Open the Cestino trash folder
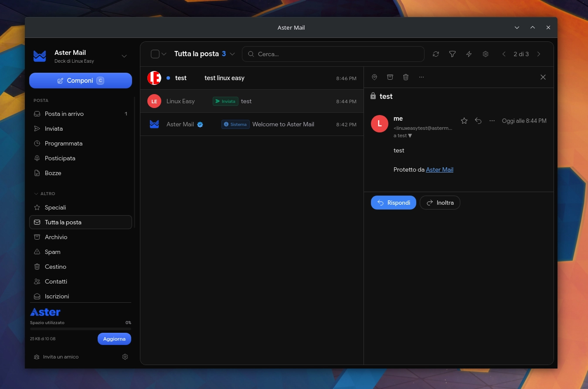 click(81, 267)
